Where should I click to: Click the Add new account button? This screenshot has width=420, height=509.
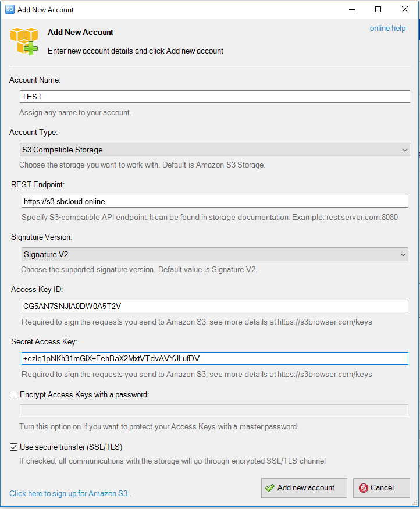[304, 488]
